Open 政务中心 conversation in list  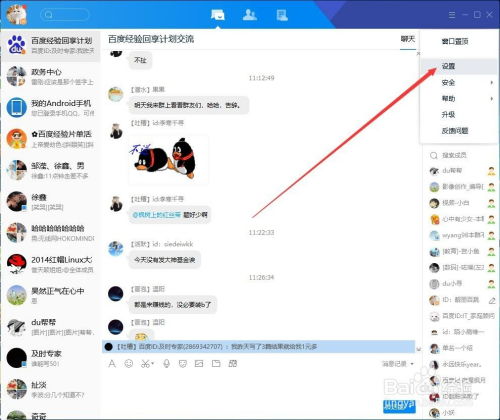[51, 76]
